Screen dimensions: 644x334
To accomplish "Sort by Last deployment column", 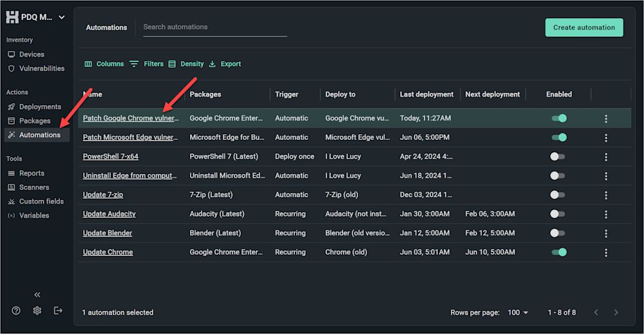I will point(427,94).
